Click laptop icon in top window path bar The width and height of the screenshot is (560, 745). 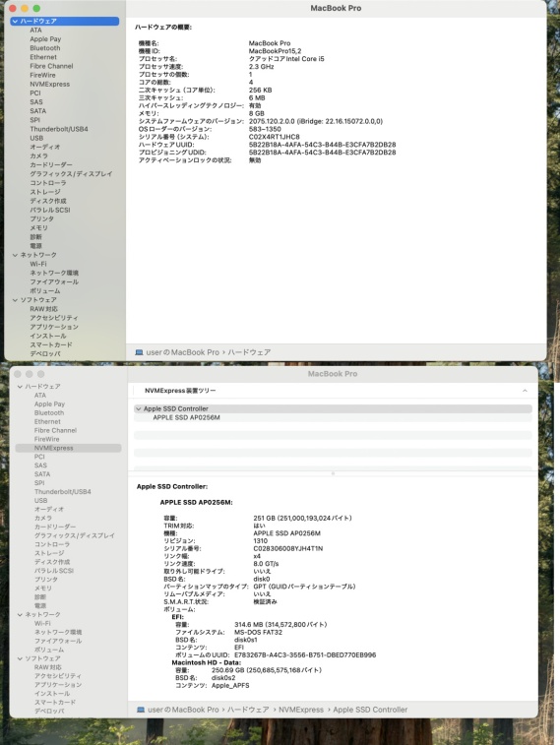coord(139,352)
